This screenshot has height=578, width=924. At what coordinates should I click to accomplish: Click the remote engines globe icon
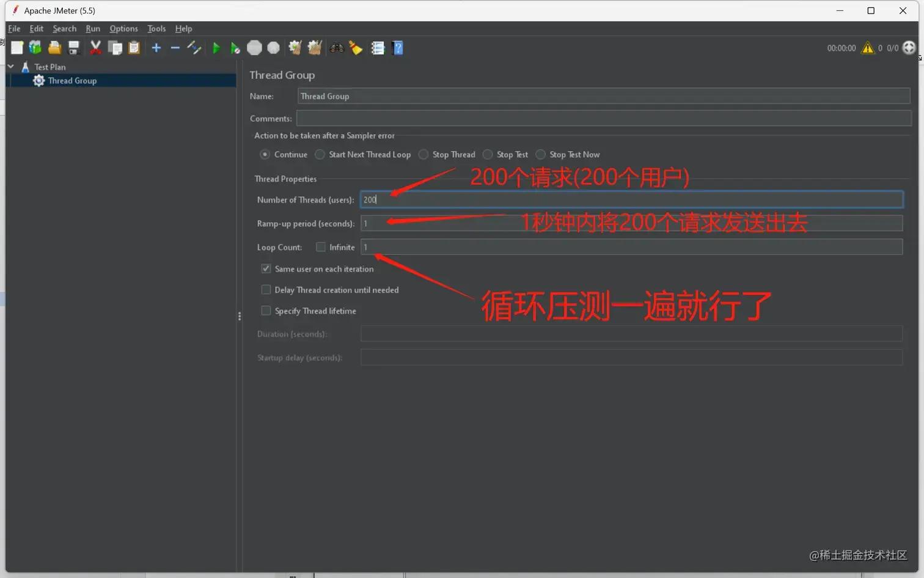coord(909,48)
